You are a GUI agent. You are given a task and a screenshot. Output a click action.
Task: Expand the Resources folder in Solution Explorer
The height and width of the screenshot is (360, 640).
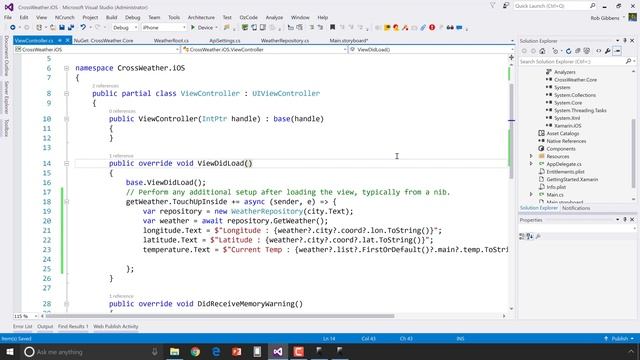pos(531,156)
